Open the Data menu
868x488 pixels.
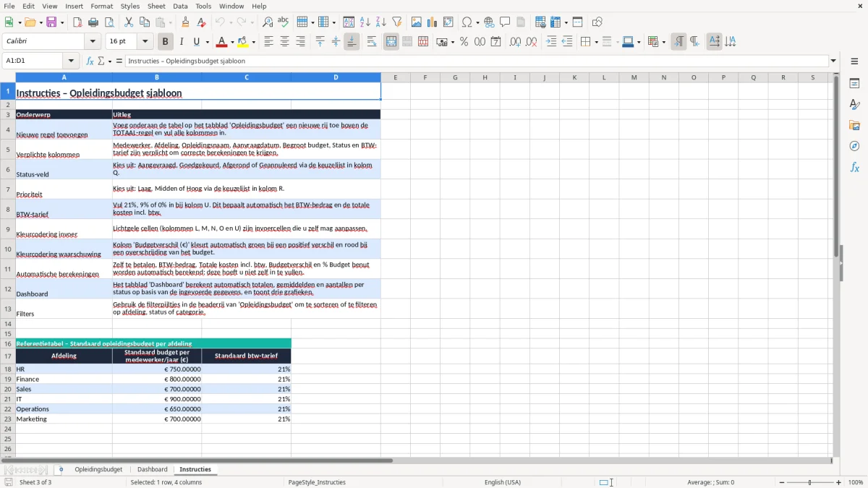click(180, 6)
